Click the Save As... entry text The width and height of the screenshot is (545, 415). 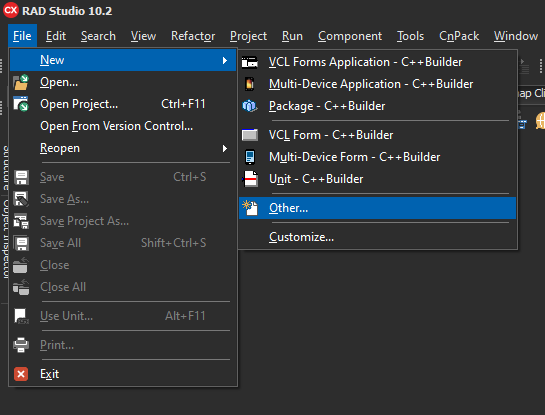[65, 199]
